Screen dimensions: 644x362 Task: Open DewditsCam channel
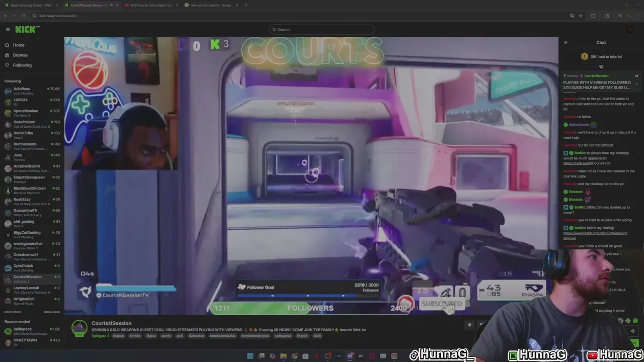pos(31,124)
